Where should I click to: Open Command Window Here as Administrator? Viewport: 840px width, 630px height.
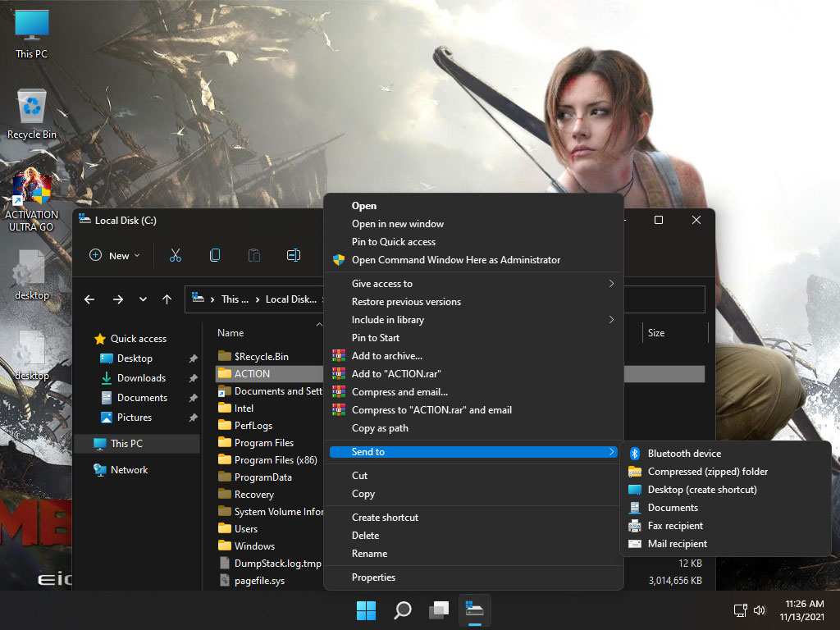(473, 260)
